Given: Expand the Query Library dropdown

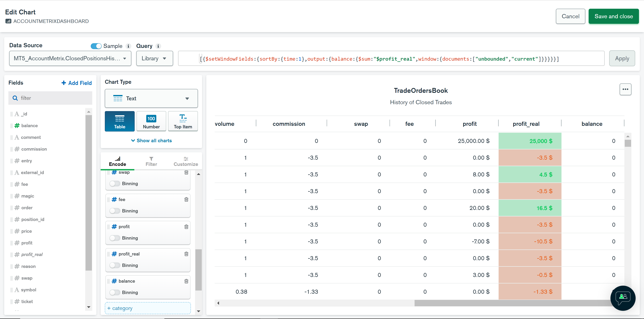Looking at the screenshot, I should coord(154,58).
